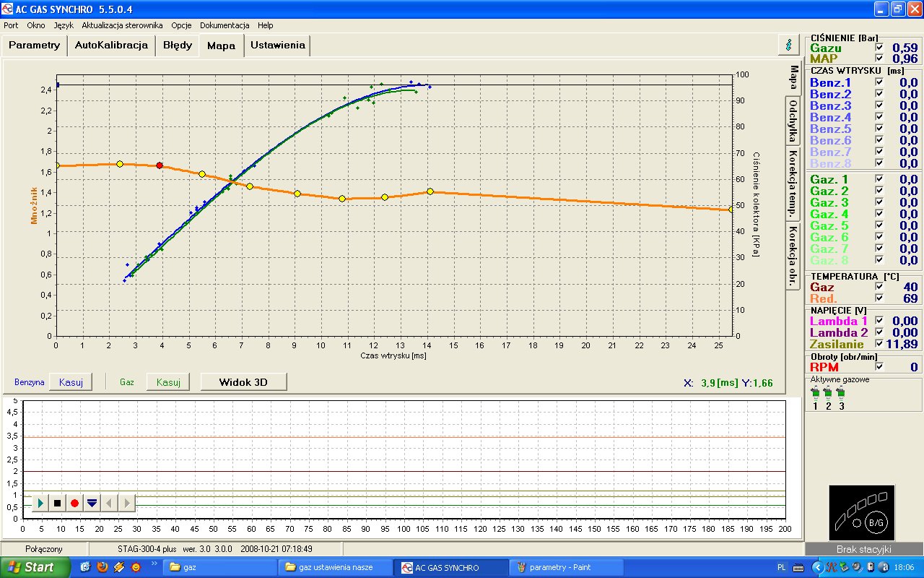This screenshot has width=924, height=578.
Task: Toggle gas injector 1 icon
Action: (x=815, y=393)
